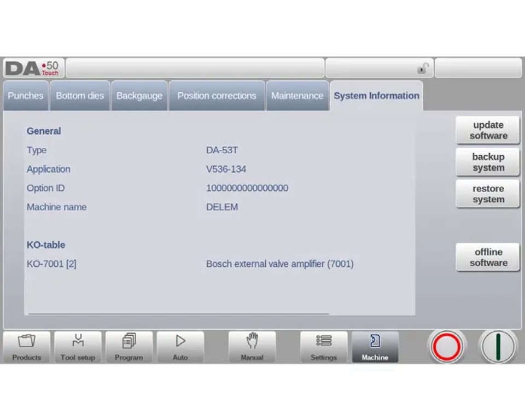This screenshot has height=420, width=525.
Task: Select the Machine mode icon
Action: [x=375, y=347]
